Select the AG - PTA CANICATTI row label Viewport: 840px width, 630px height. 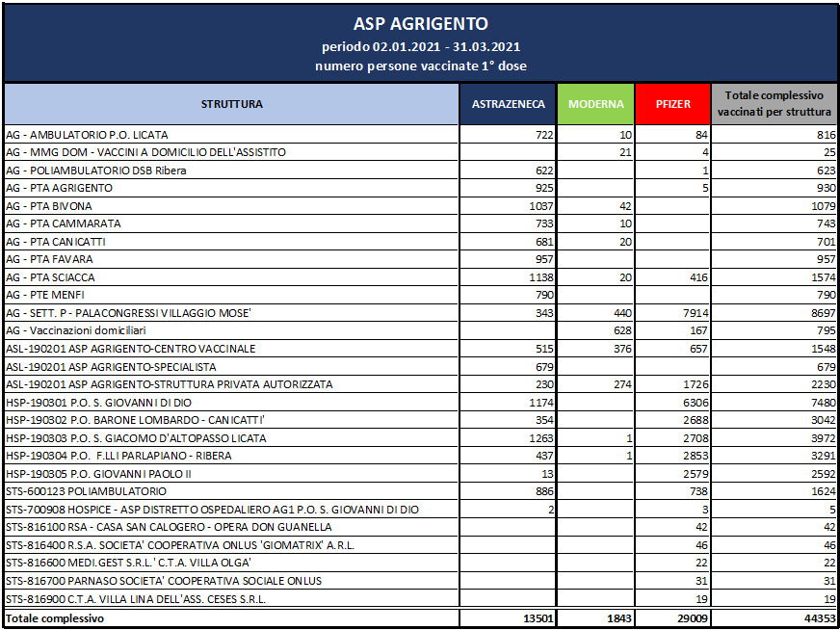click(56, 242)
